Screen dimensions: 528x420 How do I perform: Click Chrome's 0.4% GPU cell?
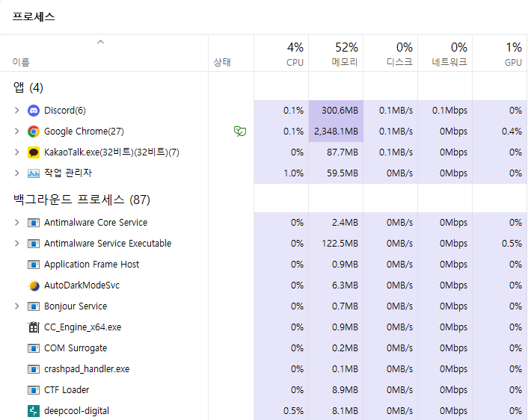click(500, 132)
